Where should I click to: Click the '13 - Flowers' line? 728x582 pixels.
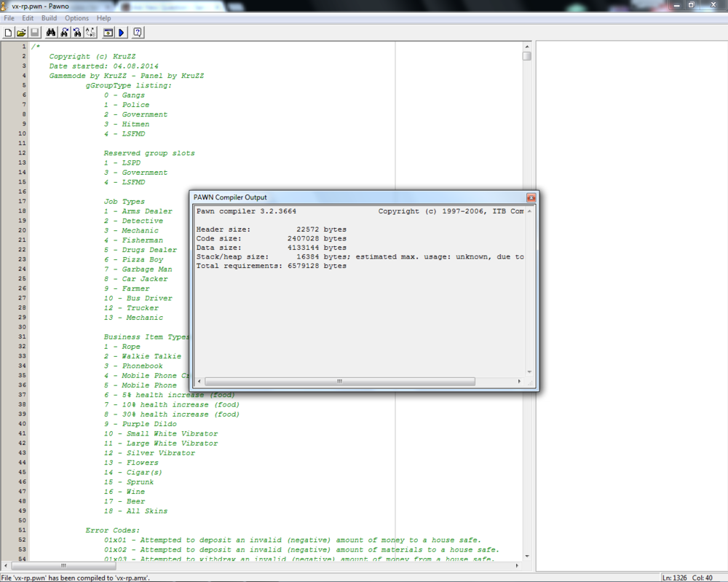point(131,463)
